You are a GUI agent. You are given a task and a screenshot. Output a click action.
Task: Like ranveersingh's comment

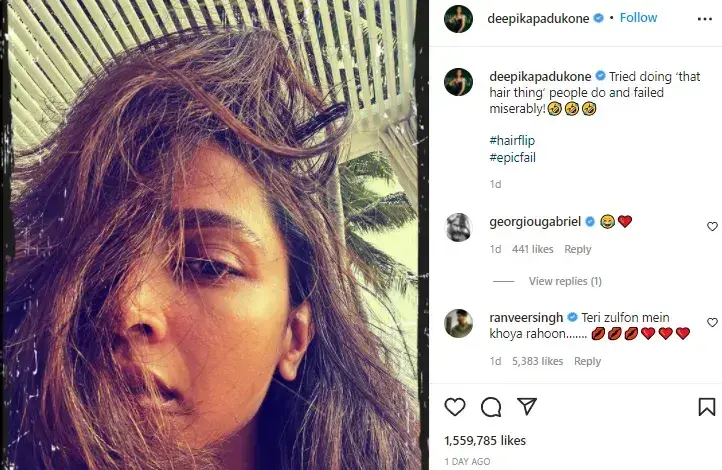[712, 322]
